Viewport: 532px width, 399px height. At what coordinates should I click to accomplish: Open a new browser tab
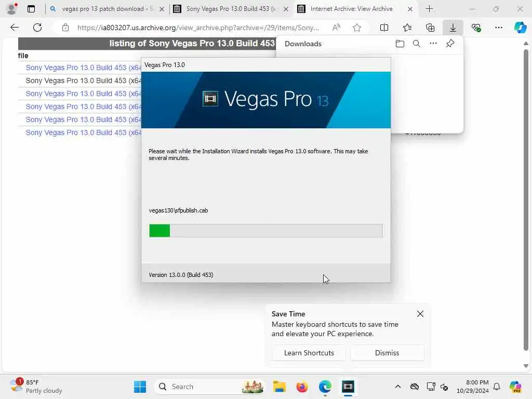pos(429,9)
